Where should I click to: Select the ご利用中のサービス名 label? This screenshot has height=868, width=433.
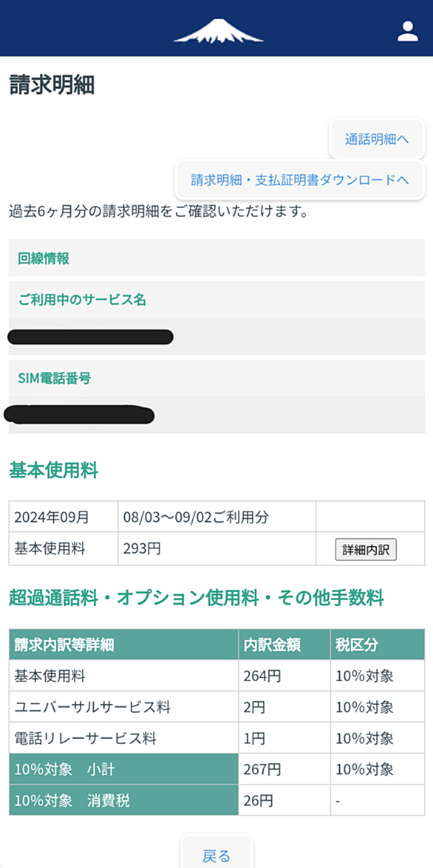pyautogui.click(x=216, y=300)
